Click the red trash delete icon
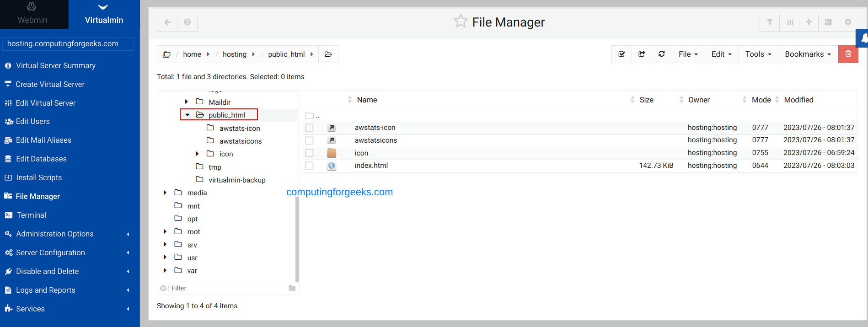The image size is (868, 327). (x=848, y=54)
